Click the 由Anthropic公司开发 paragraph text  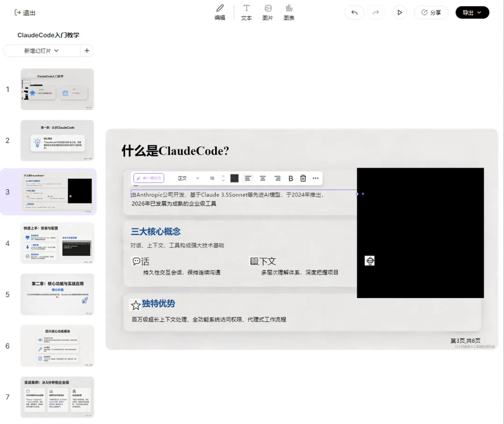tap(228, 199)
